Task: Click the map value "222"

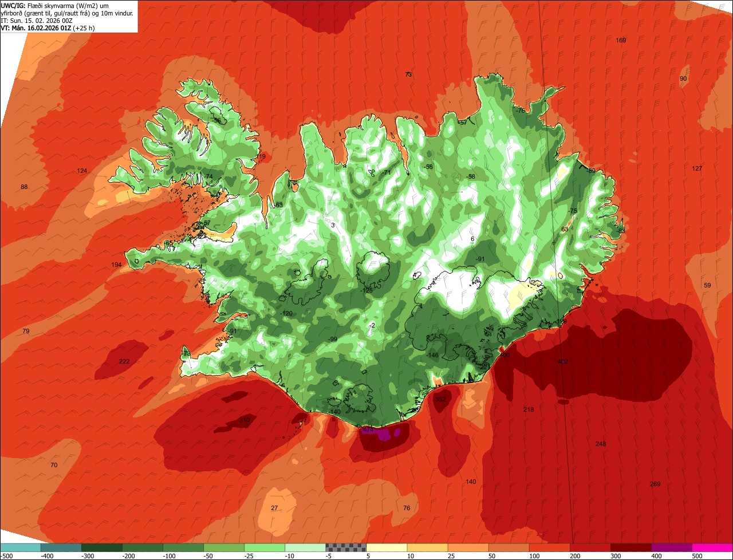Action: pyautogui.click(x=124, y=361)
